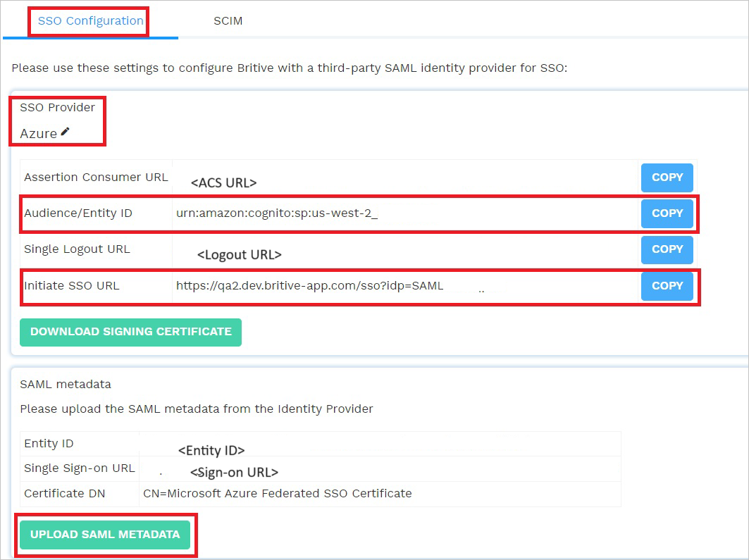The image size is (749, 560).
Task: Select CN=Microsoft Azure Federated SSO Certificate text
Action: pos(277,494)
